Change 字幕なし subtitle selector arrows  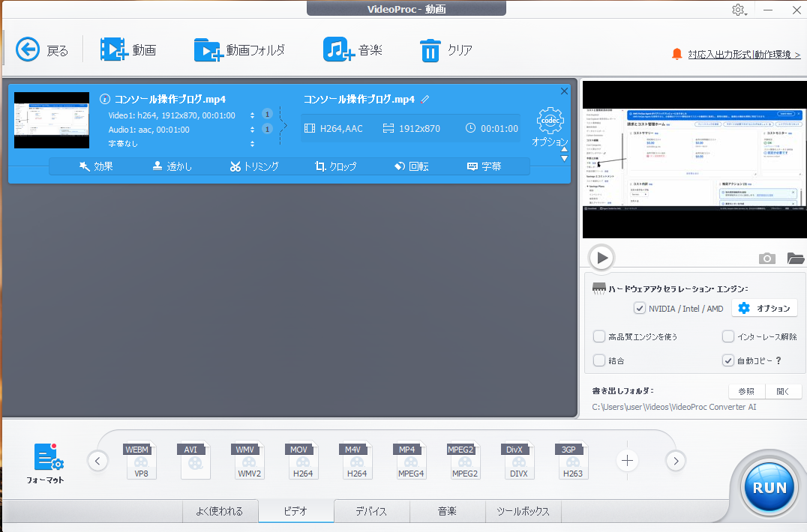coord(252,144)
